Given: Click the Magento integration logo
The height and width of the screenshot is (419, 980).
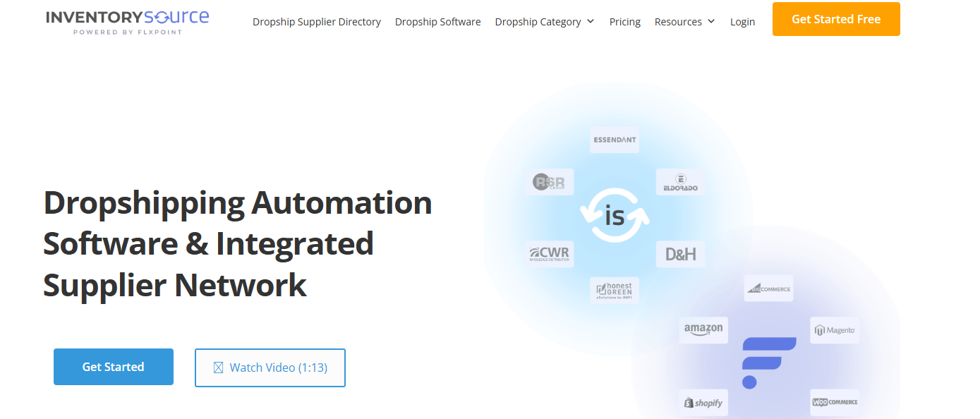Looking at the screenshot, I should [835, 329].
